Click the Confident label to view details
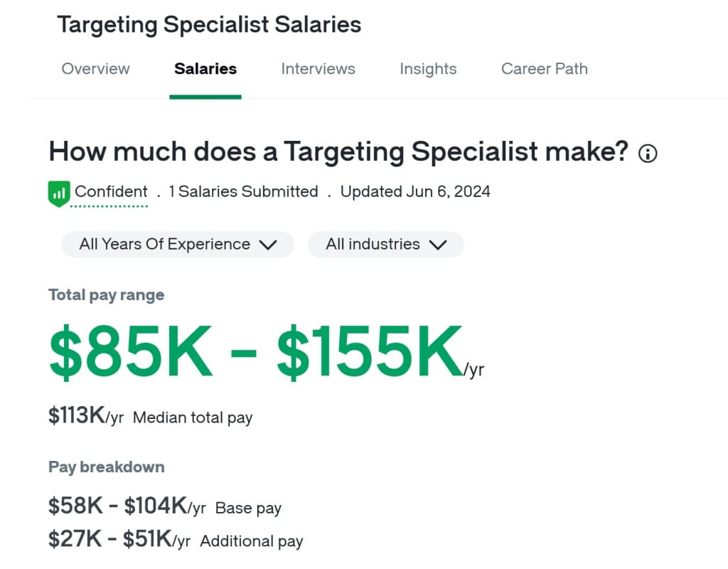 point(111,191)
